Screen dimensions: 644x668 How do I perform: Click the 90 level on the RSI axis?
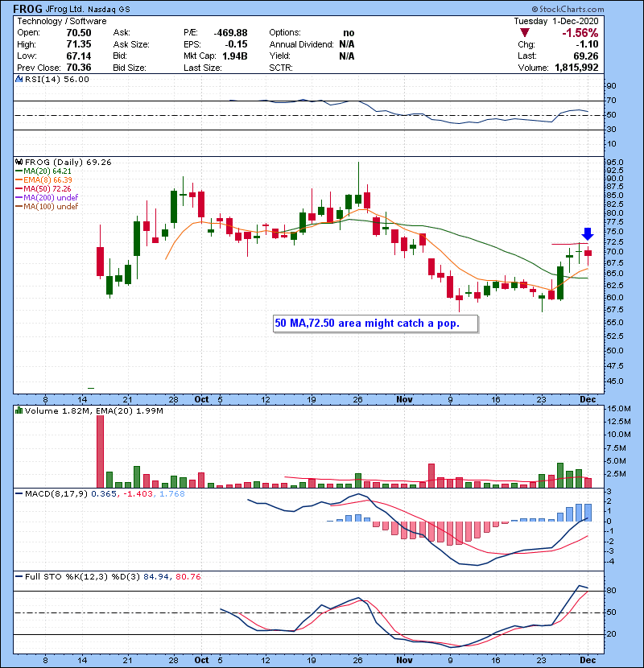coord(612,86)
